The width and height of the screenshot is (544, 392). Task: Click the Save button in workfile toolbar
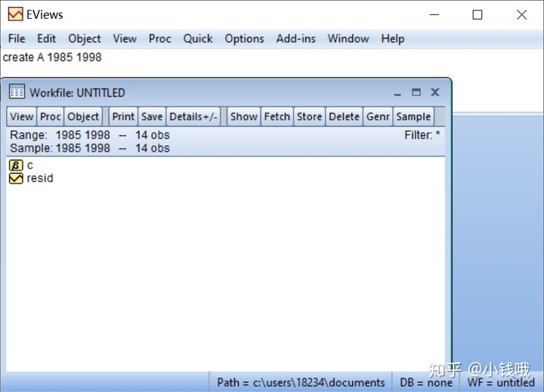coord(152,116)
